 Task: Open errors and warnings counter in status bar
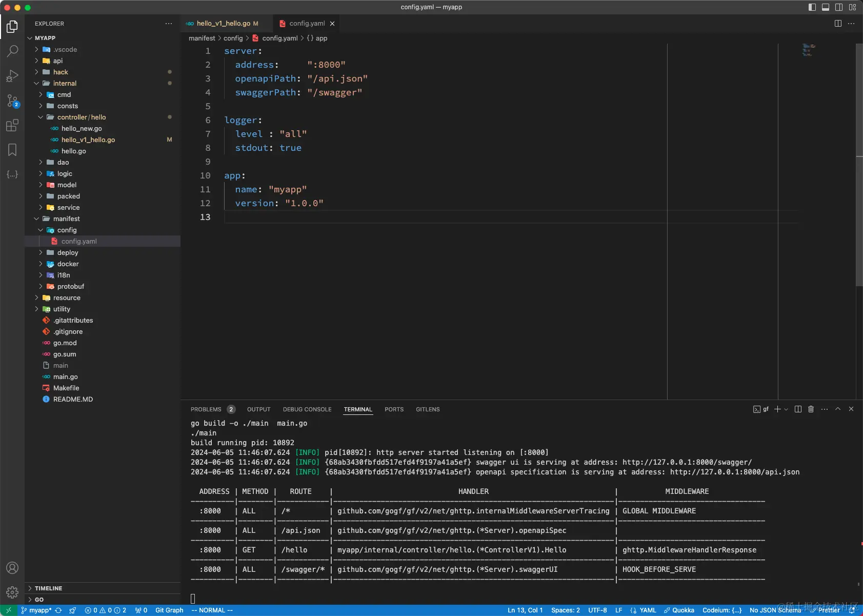pos(106,610)
